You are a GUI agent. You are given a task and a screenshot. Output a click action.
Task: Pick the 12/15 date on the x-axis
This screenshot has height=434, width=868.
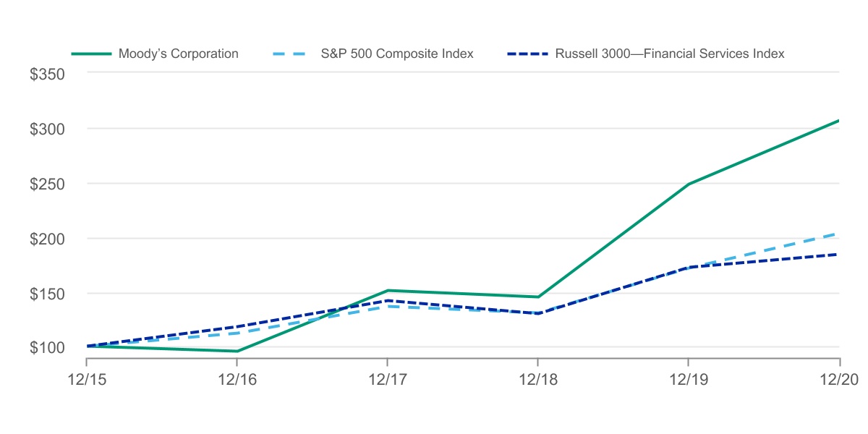tap(87, 379)
